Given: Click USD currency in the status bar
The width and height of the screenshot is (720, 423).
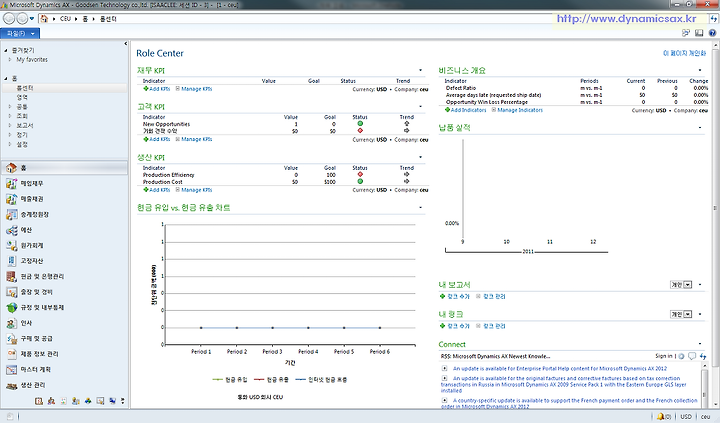Looking at the screenshot, I should coord(686,417).
